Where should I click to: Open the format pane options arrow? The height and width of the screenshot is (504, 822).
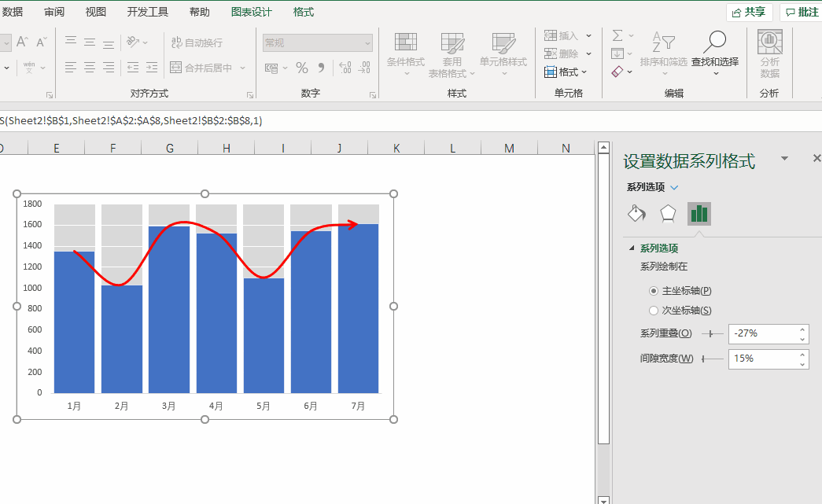click(785, 158)
